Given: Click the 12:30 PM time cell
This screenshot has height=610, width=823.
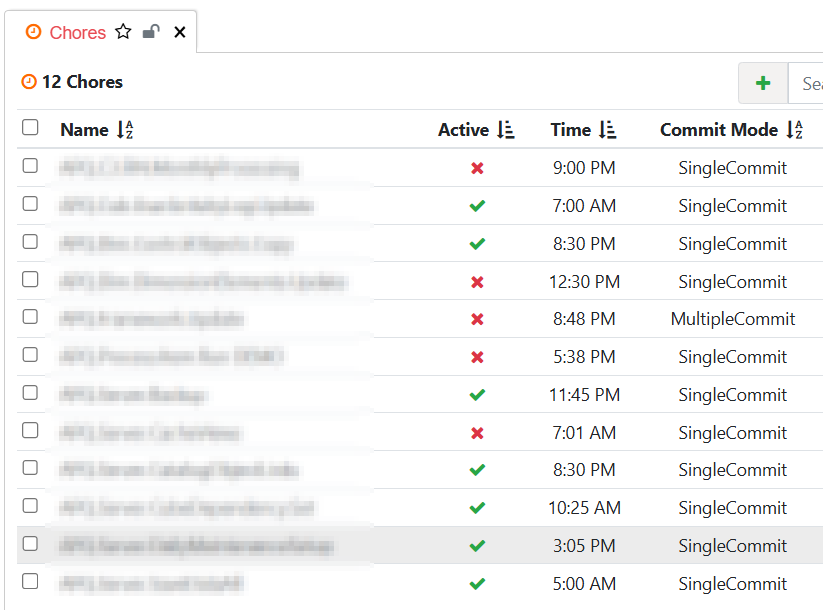Looking at the screenshot, I should [584, 282].
